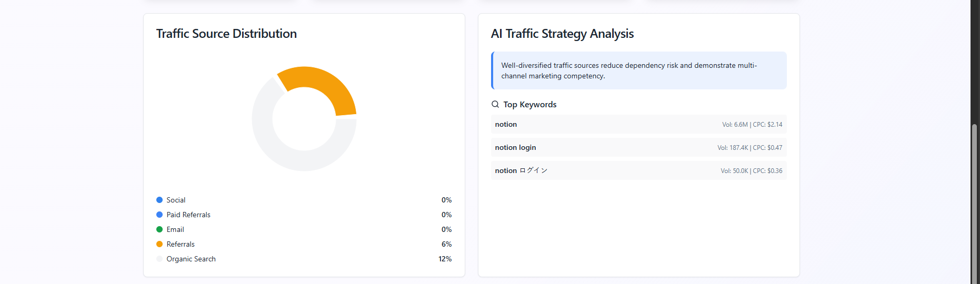
Task: Click the orange Referrals legend dot
Action: (x=159, y=244)
